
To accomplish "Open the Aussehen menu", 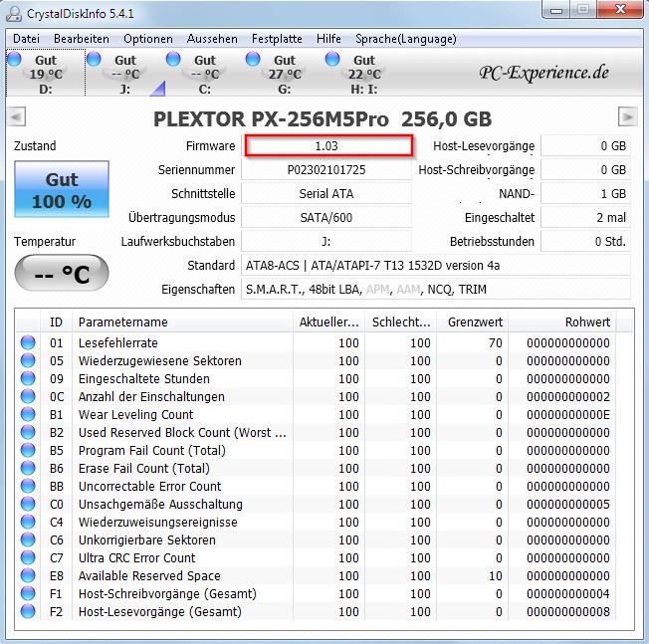I will (212, 39).
